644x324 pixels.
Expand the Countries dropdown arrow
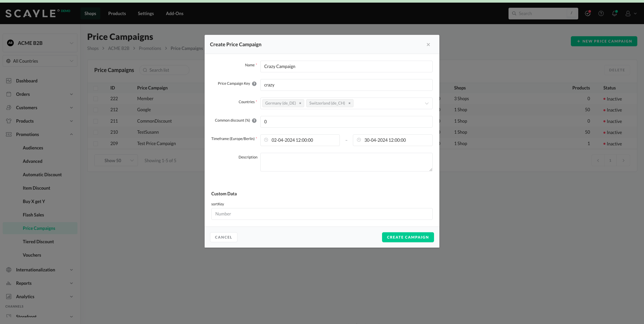427,103
